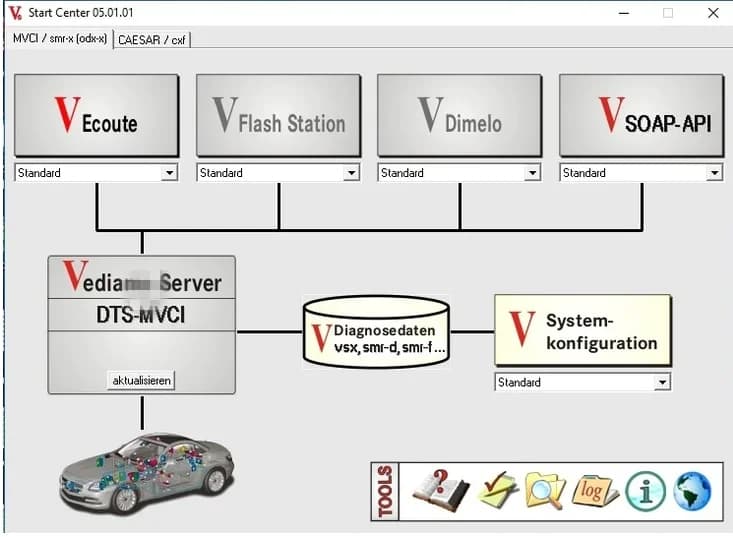Start the SOAP-API module
733x537 pixels.
click(x=641, y=115)
